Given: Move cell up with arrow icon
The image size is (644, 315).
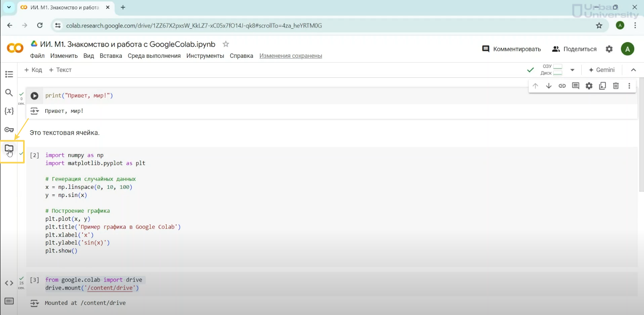Looking at the screenshot, I should pyautogui.click(x=535, y=86).
